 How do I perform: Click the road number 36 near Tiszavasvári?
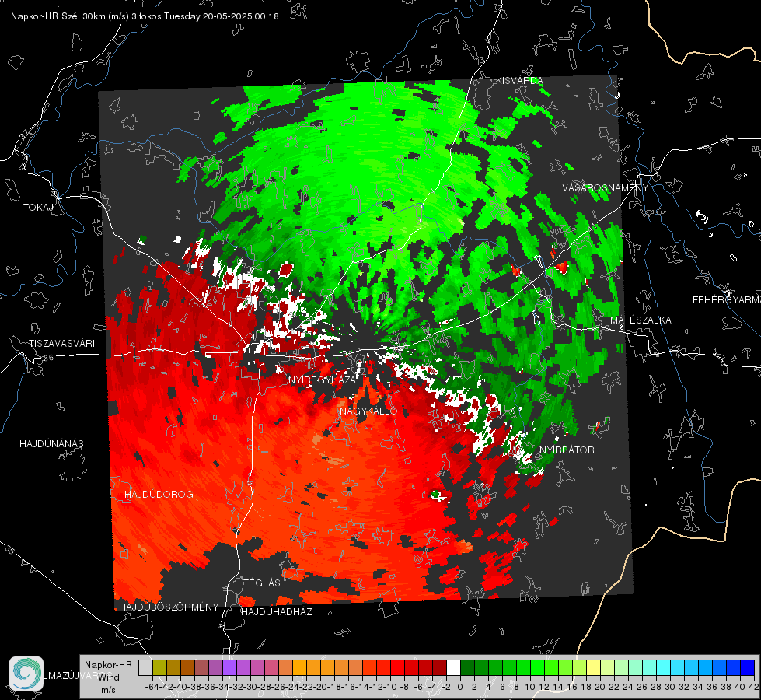pyautogui.click(x=48, y=358)
